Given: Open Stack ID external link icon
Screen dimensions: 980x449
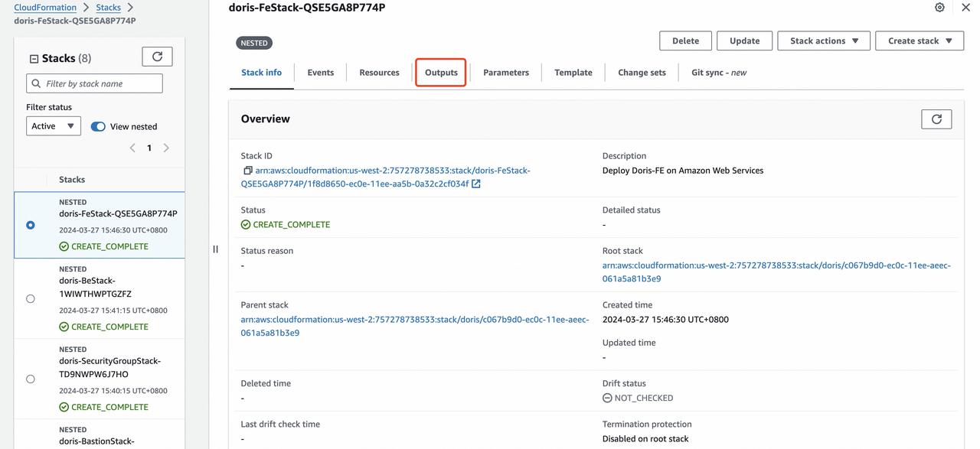Looking at the screenshot, I should click(x=476, y=184).
